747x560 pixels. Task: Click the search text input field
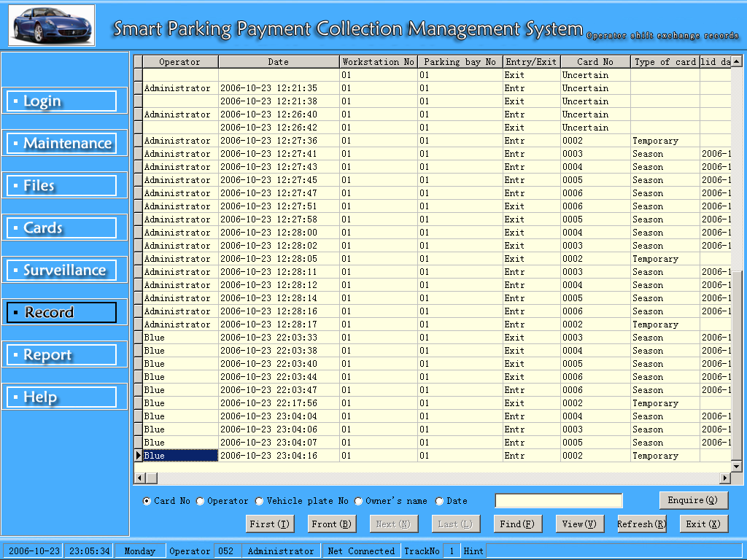[x=559, y=501]
